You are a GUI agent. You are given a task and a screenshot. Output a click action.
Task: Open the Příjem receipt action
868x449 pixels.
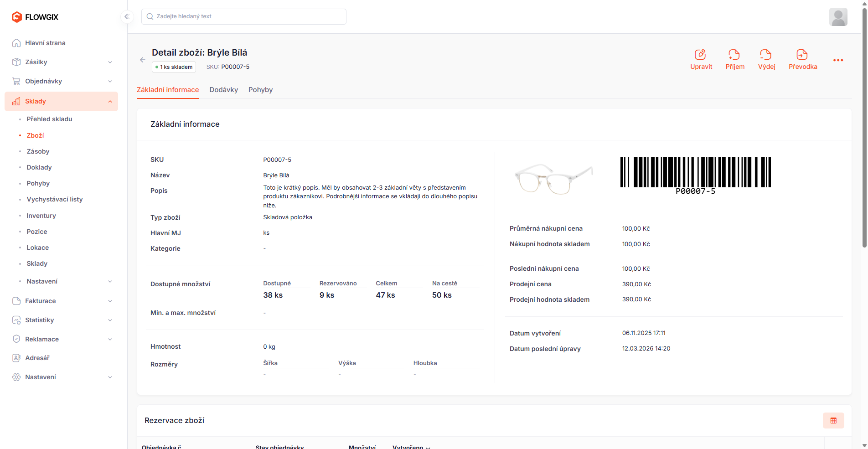pos(734,55)
